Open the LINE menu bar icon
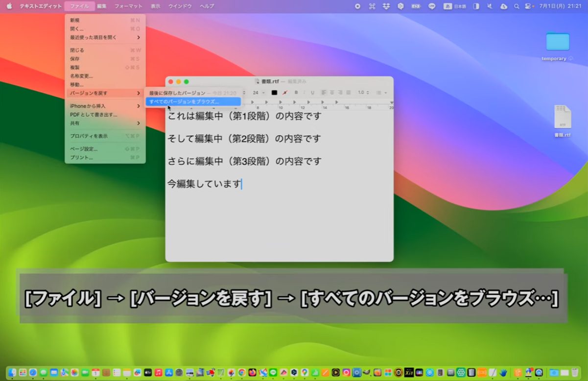This screenshot has height=381, width=588. 432,6
